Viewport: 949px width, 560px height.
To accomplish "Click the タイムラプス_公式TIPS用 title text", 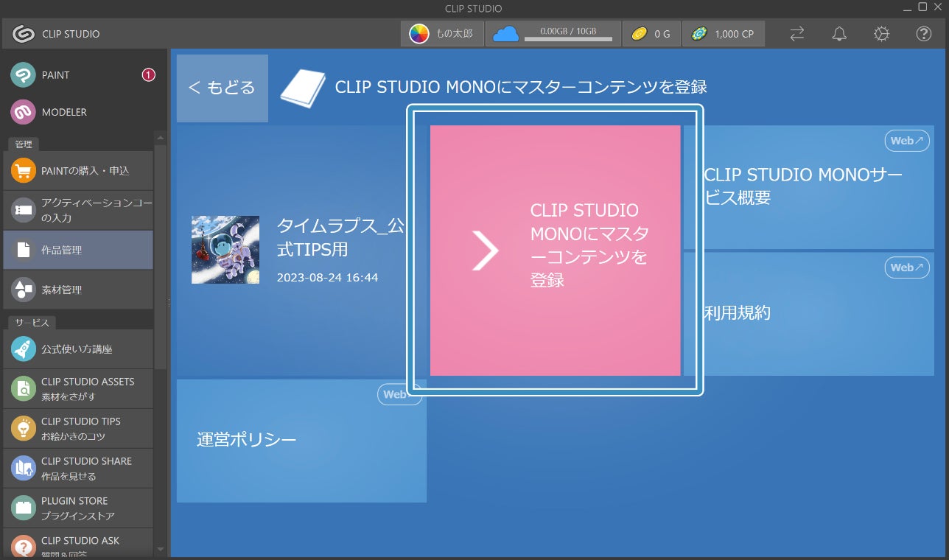I will click(x=340, y=237).
